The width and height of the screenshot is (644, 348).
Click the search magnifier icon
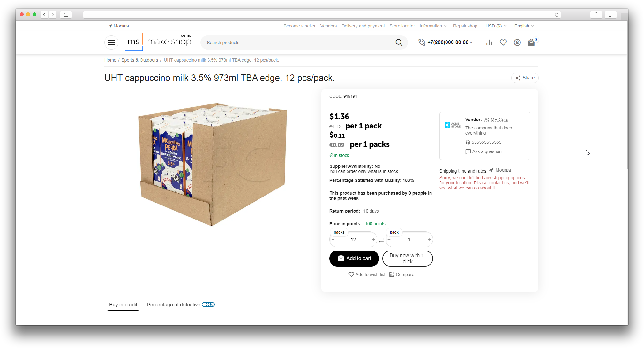click(399, 43)
